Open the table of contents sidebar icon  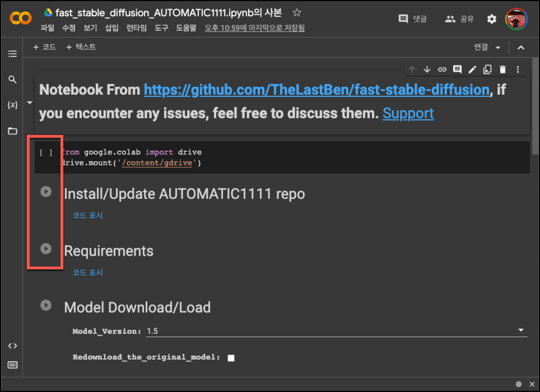[x=12, y=53]
